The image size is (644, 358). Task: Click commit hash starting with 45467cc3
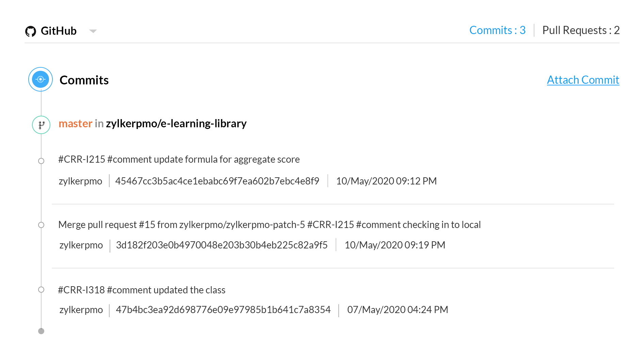click(x=217, y=181)
